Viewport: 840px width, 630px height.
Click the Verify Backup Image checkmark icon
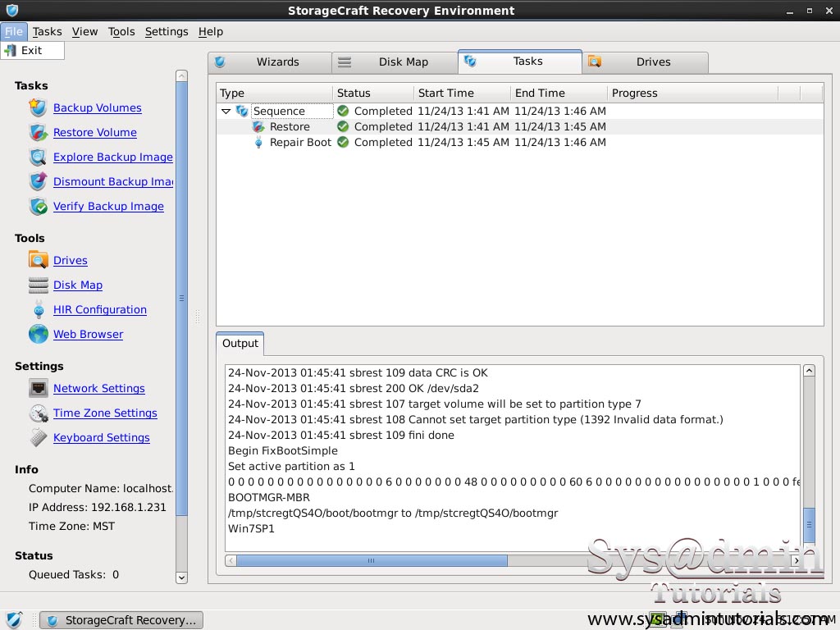(38, 206)
